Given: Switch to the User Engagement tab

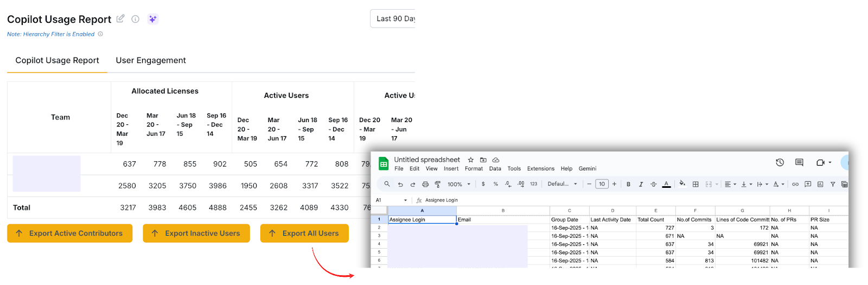Looking at the screenshot, I should (x=151, y=60).
